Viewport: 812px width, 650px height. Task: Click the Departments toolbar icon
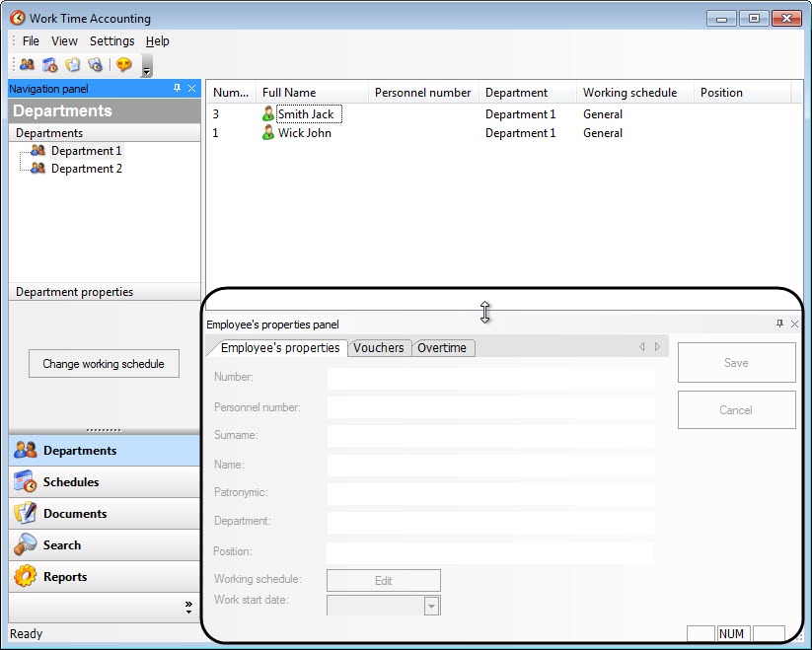(x=27, y=65)
